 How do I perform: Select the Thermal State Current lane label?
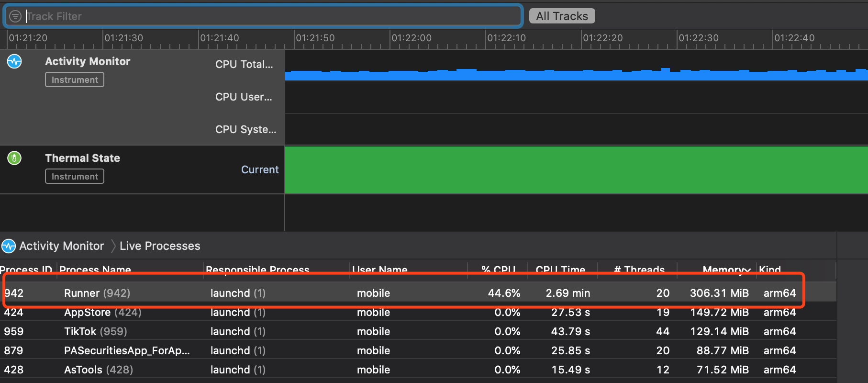[259, 169]
